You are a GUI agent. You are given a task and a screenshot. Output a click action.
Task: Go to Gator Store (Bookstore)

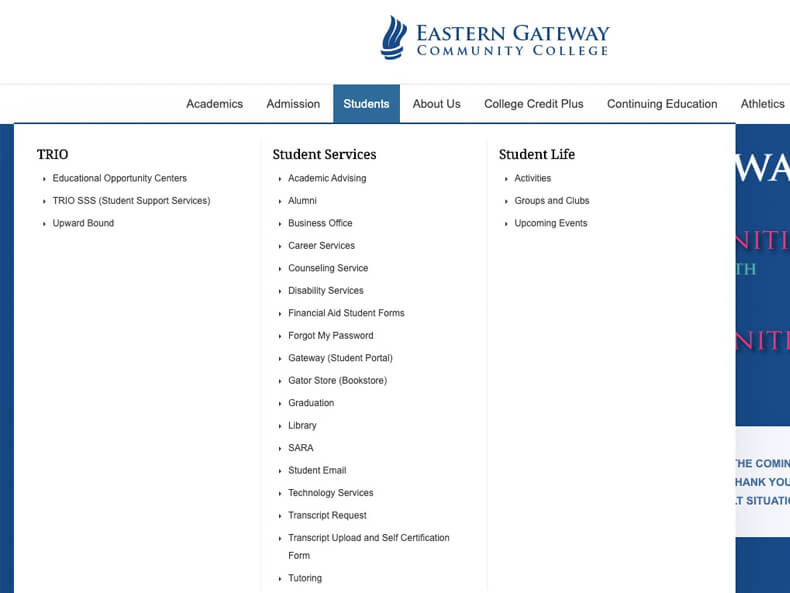337,381
